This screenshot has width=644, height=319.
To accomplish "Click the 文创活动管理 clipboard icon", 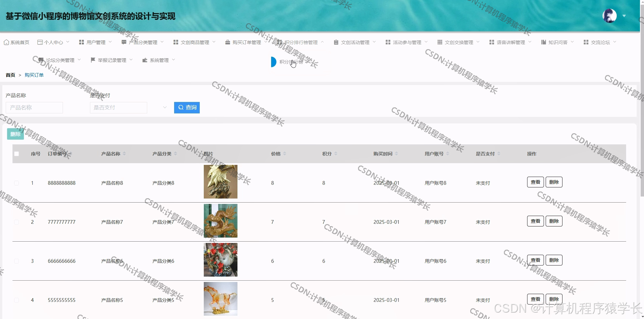I will coord(336,42).
